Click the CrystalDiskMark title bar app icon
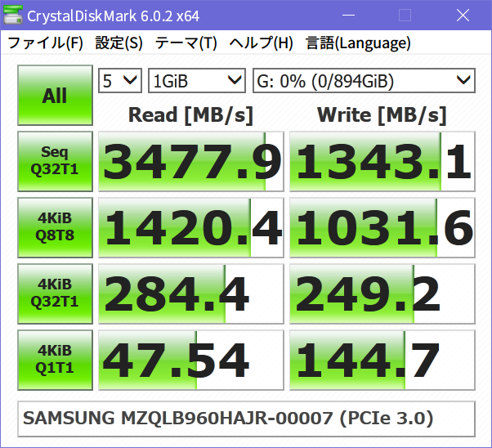 [x=14, y=16]
